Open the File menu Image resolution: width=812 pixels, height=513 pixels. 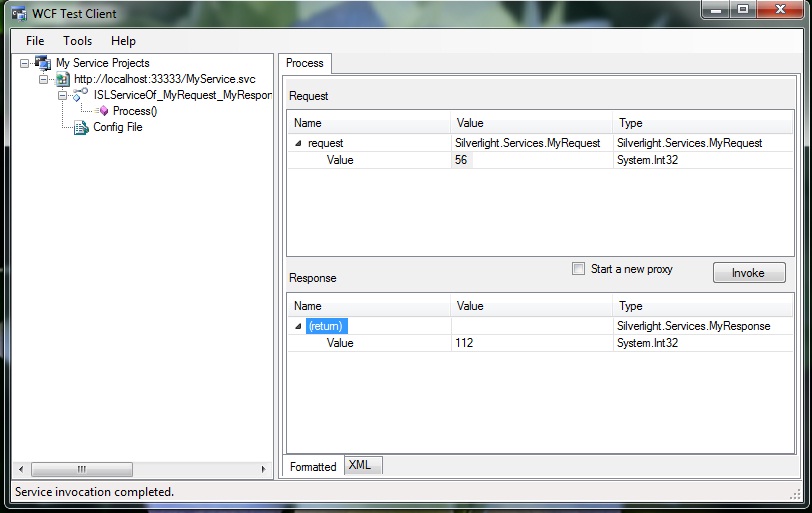(35, 41)
